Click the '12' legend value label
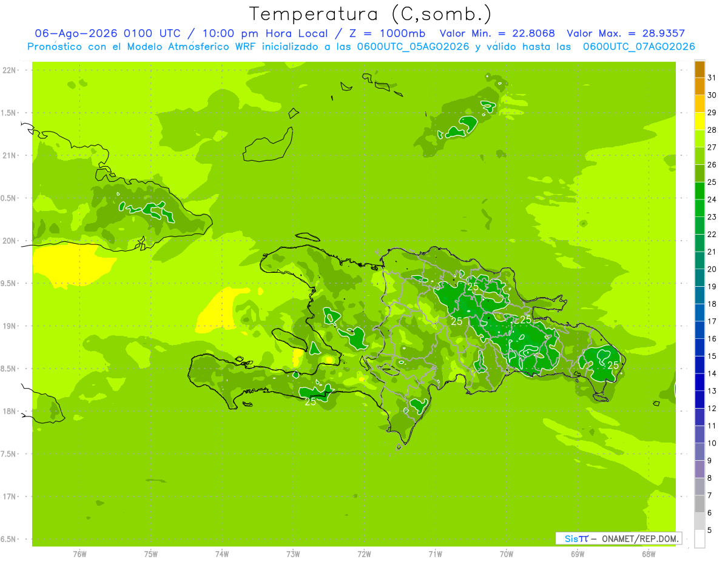 712,408
